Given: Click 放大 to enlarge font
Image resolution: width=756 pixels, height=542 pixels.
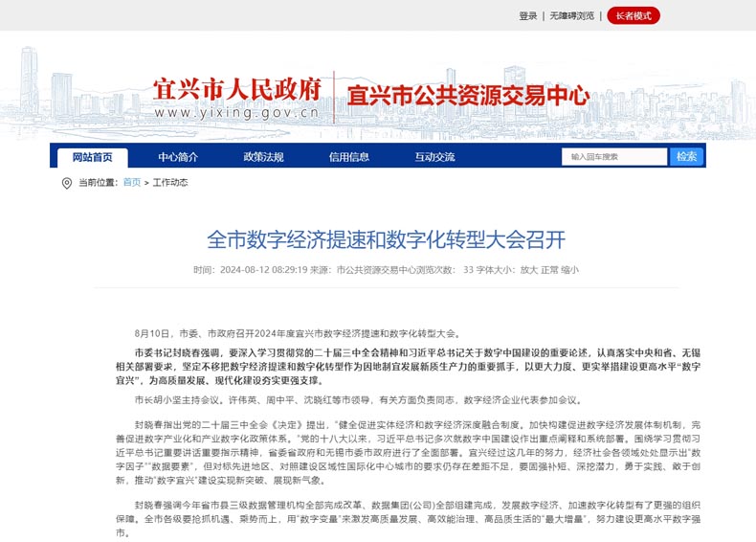Looking at the screenshot, I should pos(528,270).
